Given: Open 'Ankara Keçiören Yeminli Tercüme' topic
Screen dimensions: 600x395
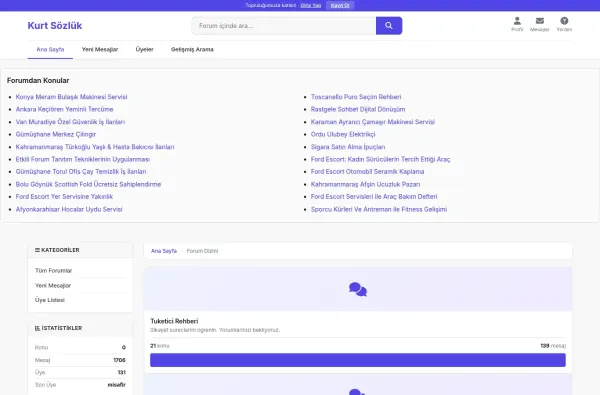Looking at the screenshot, I should (x=64, y=109).
